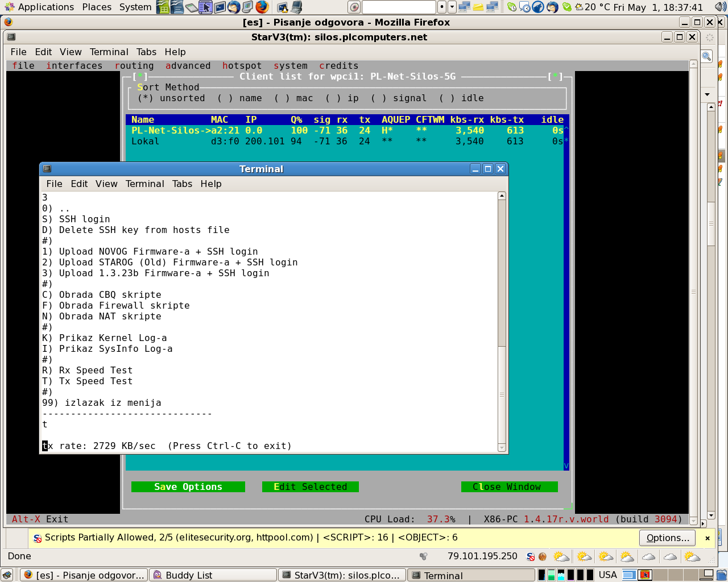Open Thunderbird mail launcher in top panel

pyautogui.click(x=233, y=7)
